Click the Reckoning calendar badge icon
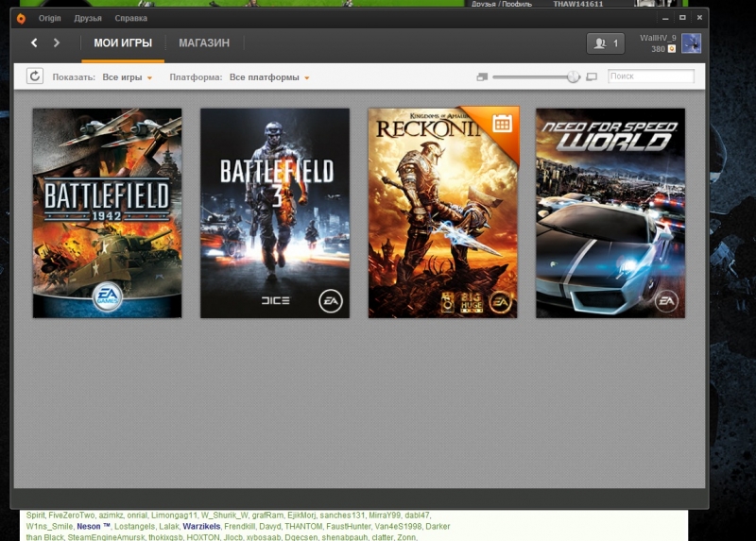Screen dimensions: 756x541 tap(502, 124)
